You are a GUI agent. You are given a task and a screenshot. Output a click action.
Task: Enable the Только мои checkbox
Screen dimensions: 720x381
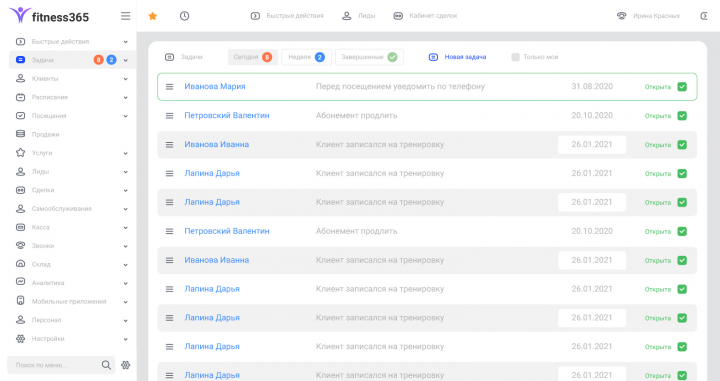515,57
